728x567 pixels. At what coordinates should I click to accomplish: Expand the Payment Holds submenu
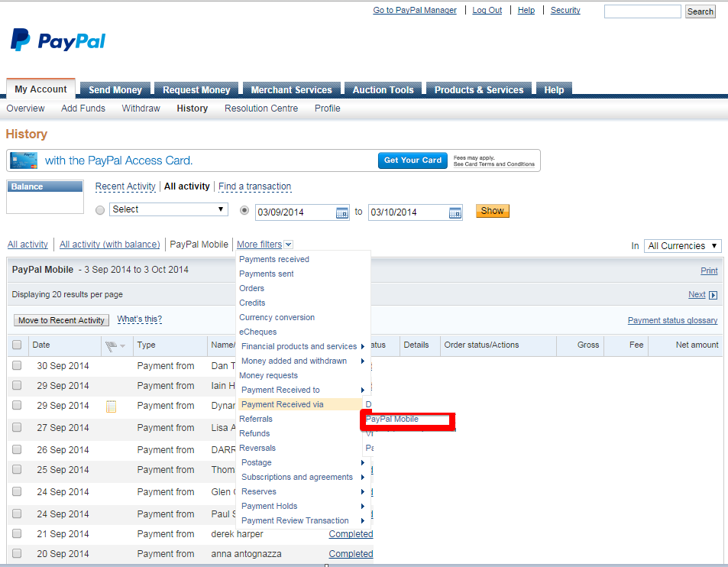(363, 506)
